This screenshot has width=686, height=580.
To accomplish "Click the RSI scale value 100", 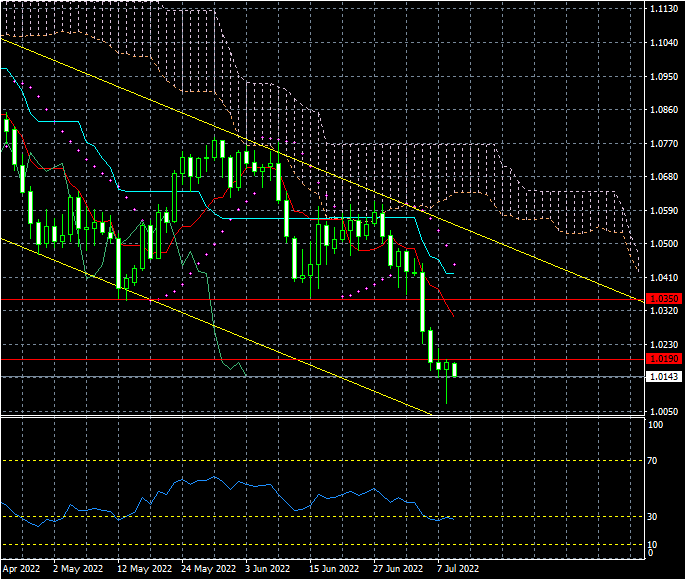I will pyautogui.click(x=655, y=425).
